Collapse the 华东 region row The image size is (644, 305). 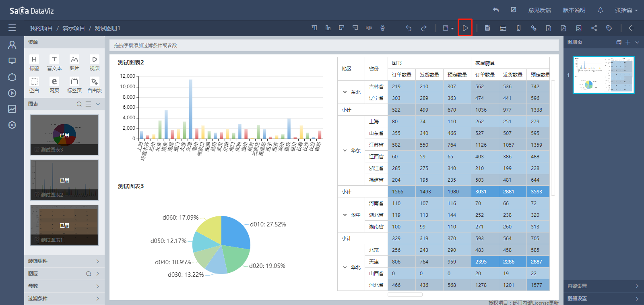pos(345,151)
